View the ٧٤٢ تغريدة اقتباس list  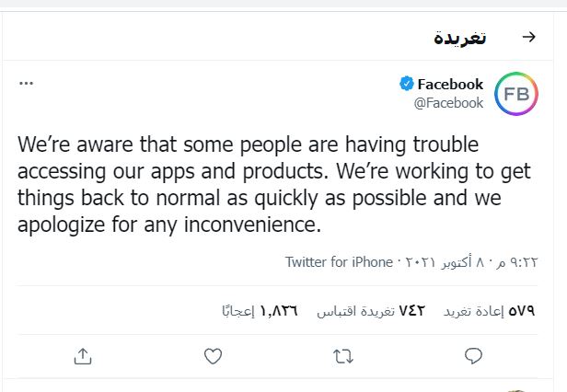point(371,310)
